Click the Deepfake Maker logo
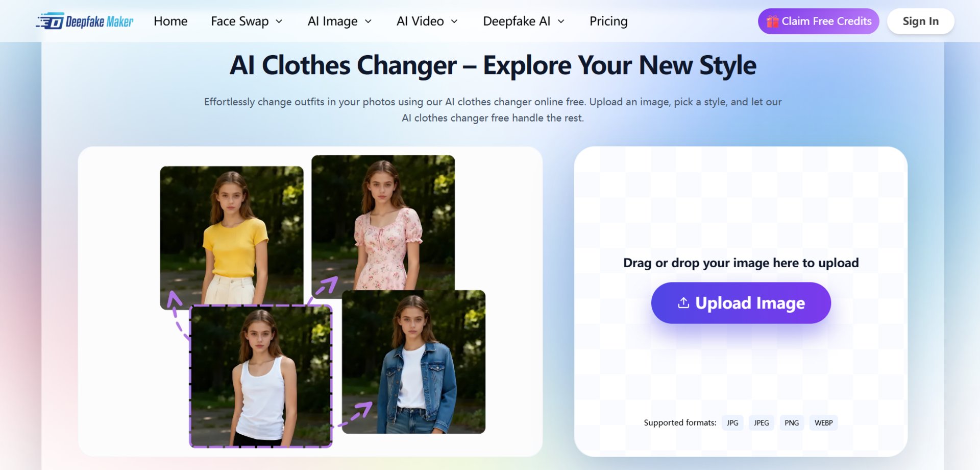 pyautogui.click(x=85, y=21)
